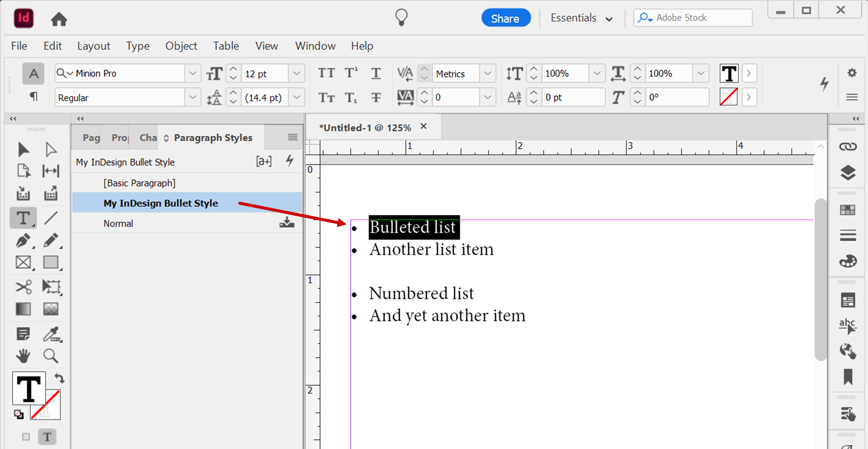Select the Eyedropper tool
The width and height of the screenshot is (868, 449).
click(51, 335)
